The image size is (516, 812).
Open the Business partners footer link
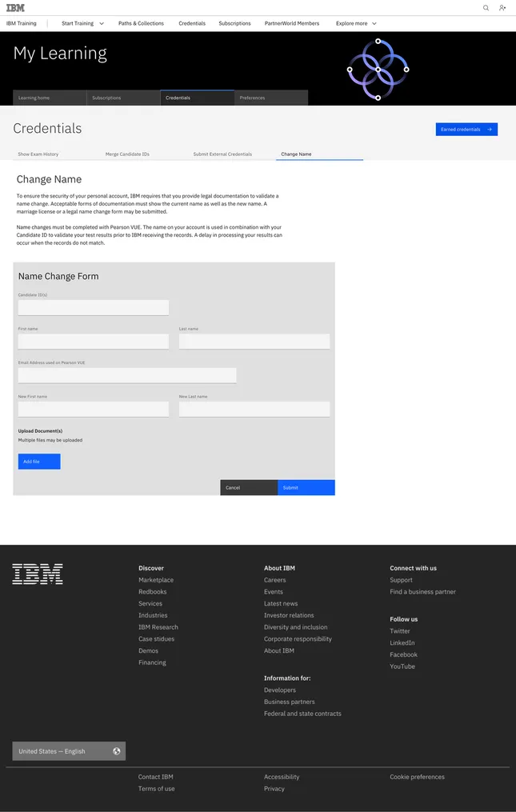(289, 702)
